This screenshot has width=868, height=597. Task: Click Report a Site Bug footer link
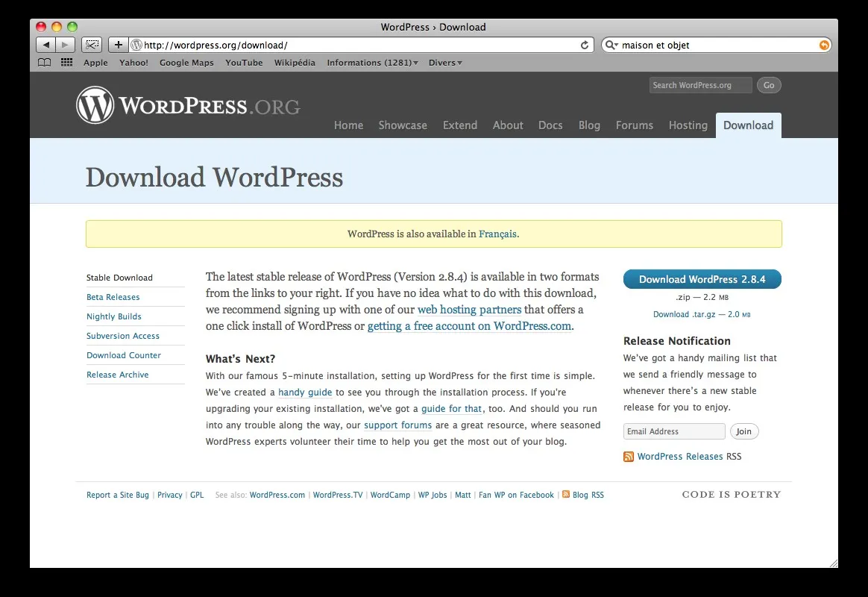[x=118, y=495]
